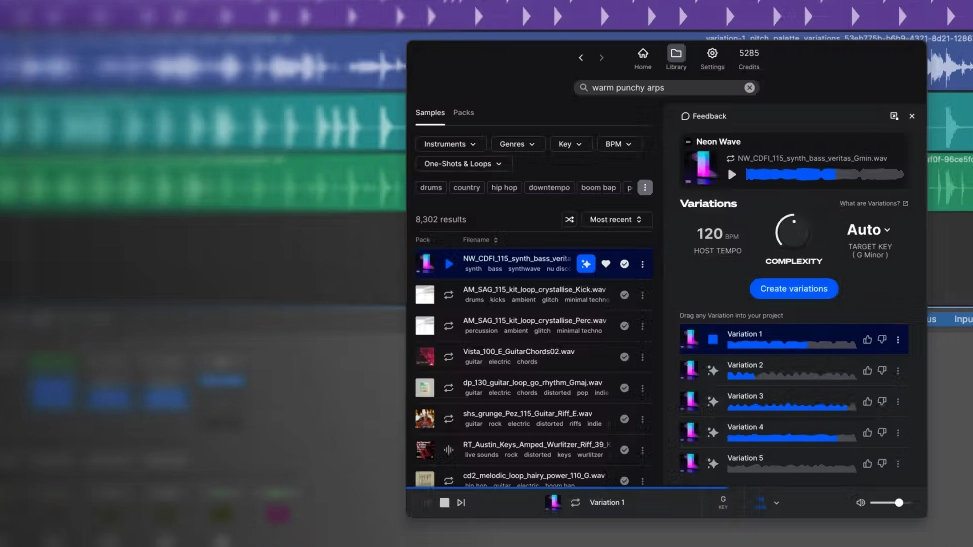Toggle owned checkmark on NW_CDFI_115_synth_bass
973x547 pixels.
point(624,264)
